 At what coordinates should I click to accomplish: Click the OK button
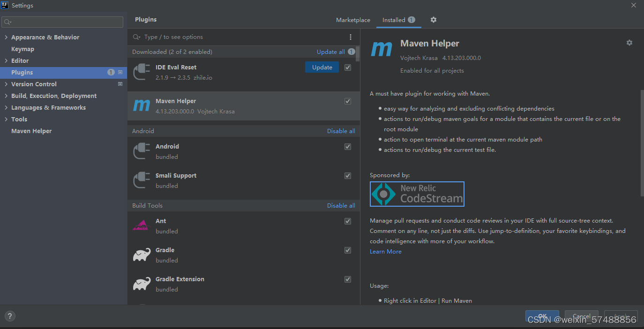click(542, 316)
